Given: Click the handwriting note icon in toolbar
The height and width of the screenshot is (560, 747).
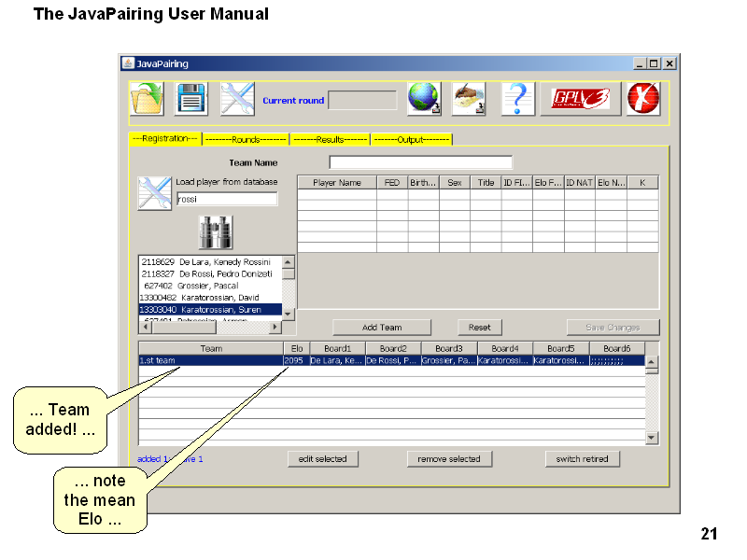Looking at the screenshot, I should [469, 99].
